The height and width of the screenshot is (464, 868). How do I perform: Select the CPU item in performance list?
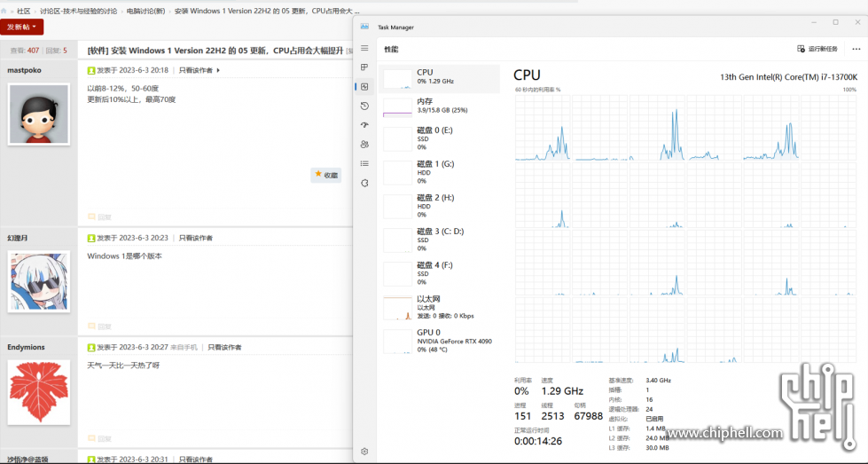[440, 79]
